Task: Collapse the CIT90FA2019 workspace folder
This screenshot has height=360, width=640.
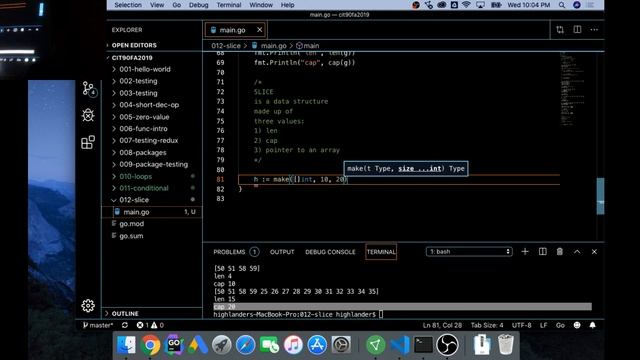Action: [132, 58]
